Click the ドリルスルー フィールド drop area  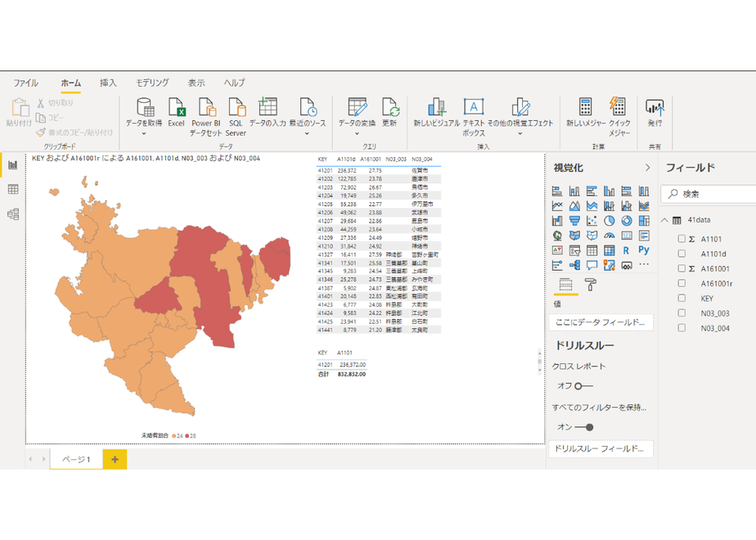click(x=601, y=449)
